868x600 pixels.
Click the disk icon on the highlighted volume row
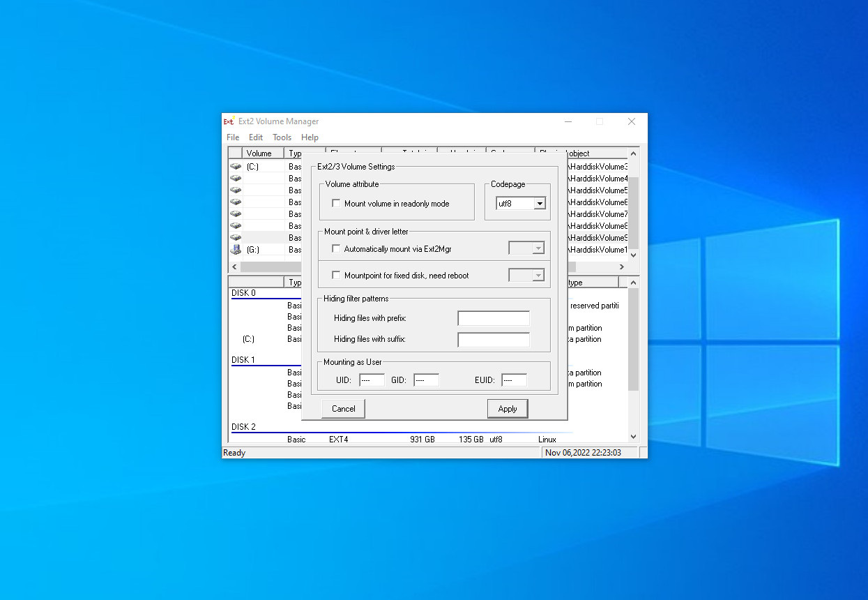pyautogui.click(x=235, y=237)
